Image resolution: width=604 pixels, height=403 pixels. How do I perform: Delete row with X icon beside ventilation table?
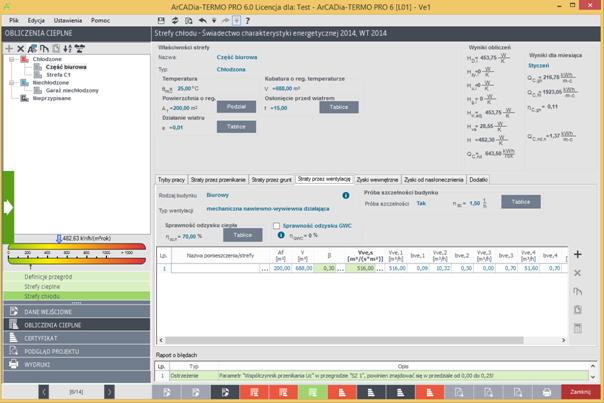(577, 273)
